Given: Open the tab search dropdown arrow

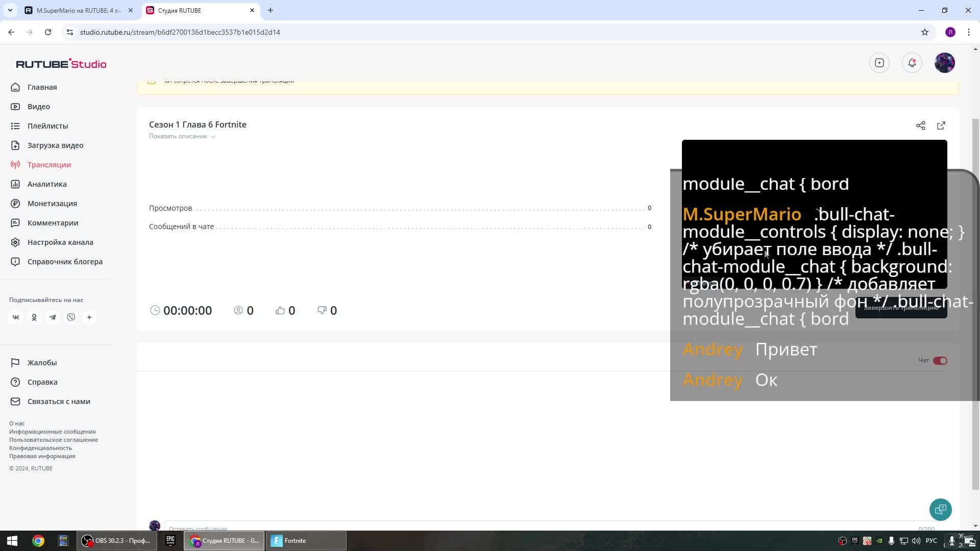Looking at the screenshot, I should click(x=10, y=10).
